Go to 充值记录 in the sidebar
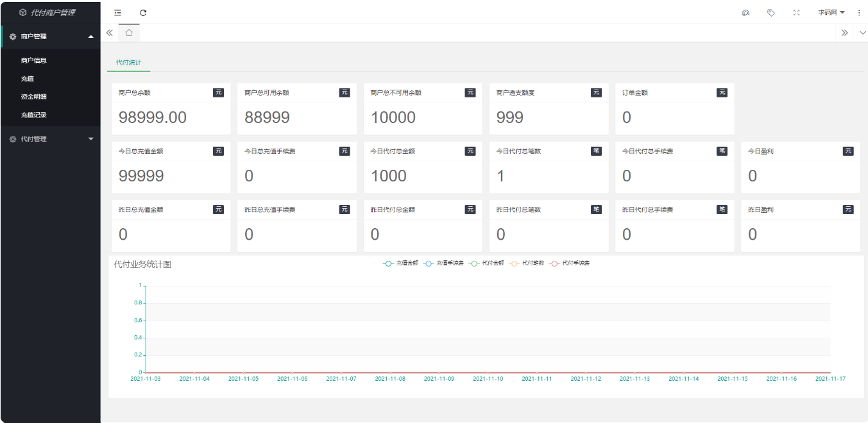The image size is (868, 423). (34, 115)
